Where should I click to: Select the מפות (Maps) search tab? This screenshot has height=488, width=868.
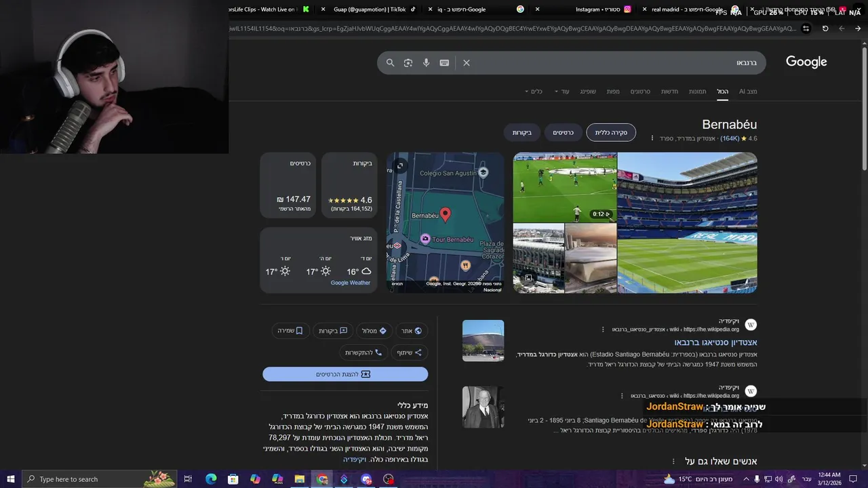[613, 91]
